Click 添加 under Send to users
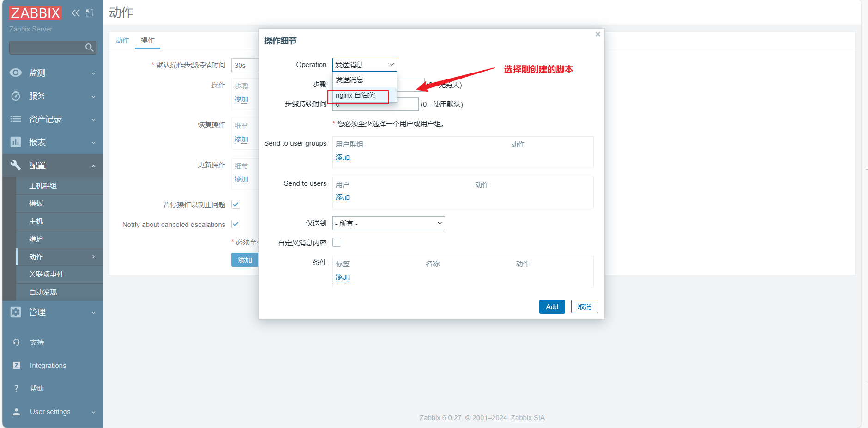Viewport: 868px width, 428px height. point(343,197)
